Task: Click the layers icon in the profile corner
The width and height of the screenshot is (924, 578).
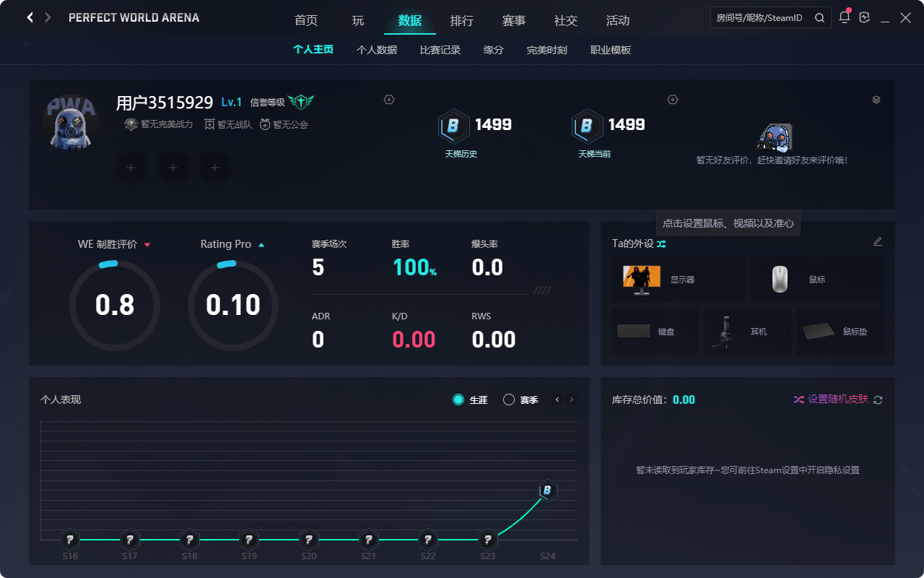Action: (x=876, y=100)
